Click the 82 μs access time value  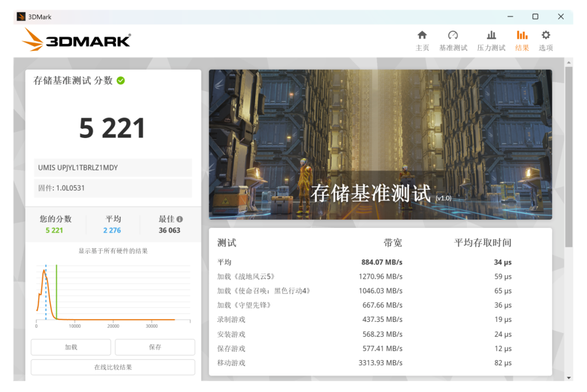tap(503, 363)
